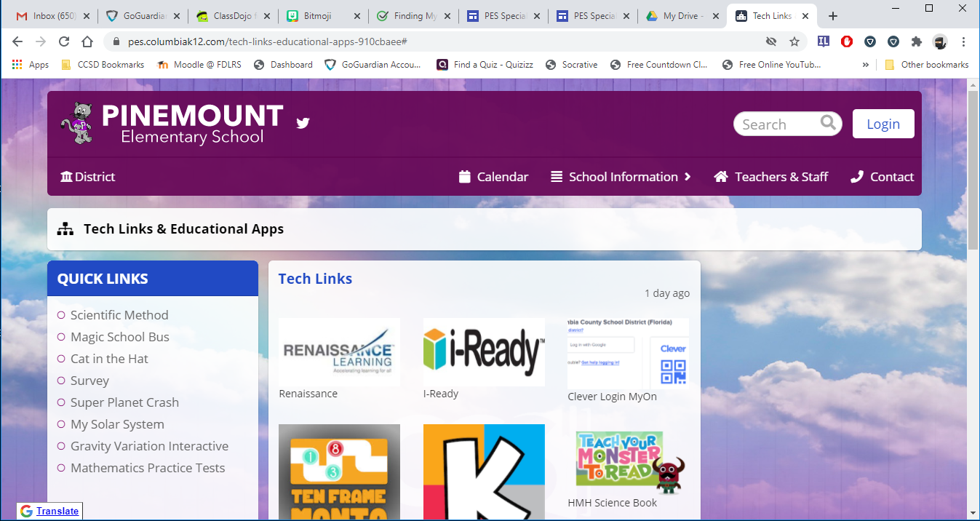Expand School Information menu chevron
This screenshot has height=521, width=980.
click(688, 177)
